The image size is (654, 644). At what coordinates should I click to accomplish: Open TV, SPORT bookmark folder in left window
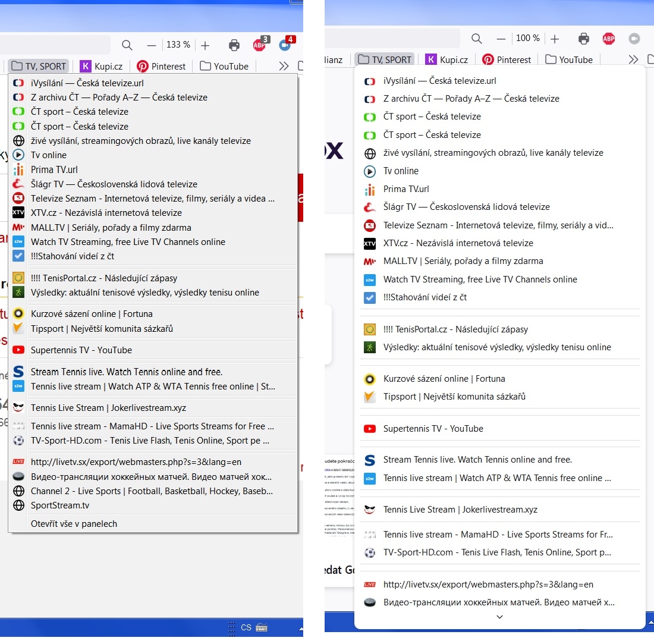pyautogui.click(x=39, y=66)
